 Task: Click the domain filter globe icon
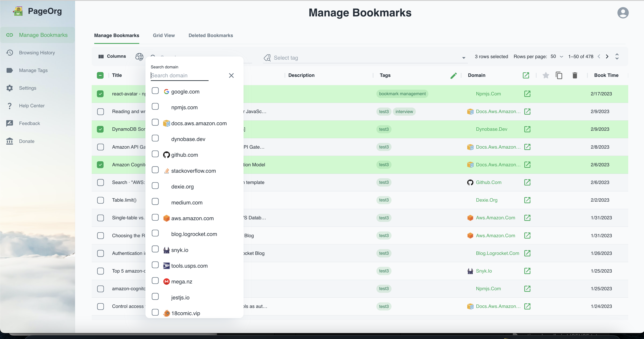tap(139, 57)
